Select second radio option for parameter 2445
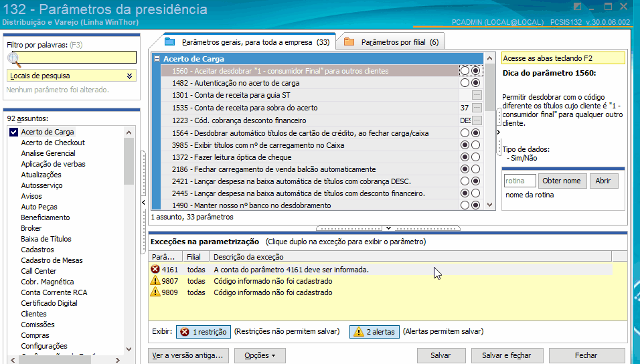 [475, 193]
